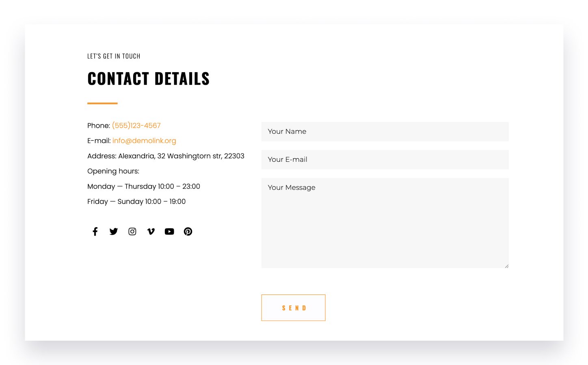Click the CONTACT DETAILS heading
Viewport: 588px width, 365px height.
(x=149, y=79)
